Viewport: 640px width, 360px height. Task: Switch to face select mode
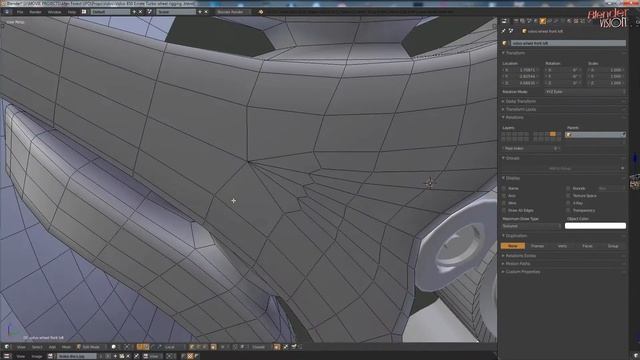tap(205, 347)
